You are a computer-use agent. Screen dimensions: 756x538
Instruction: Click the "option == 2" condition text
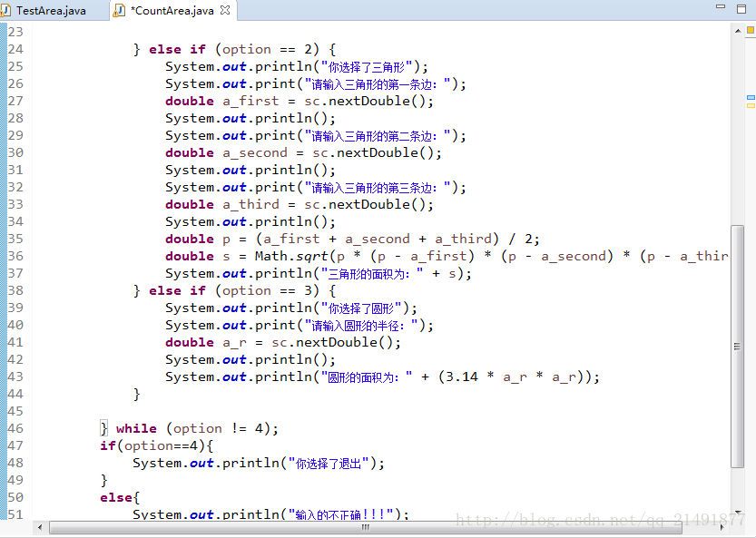pyautogui.click(x=267, y=49)
